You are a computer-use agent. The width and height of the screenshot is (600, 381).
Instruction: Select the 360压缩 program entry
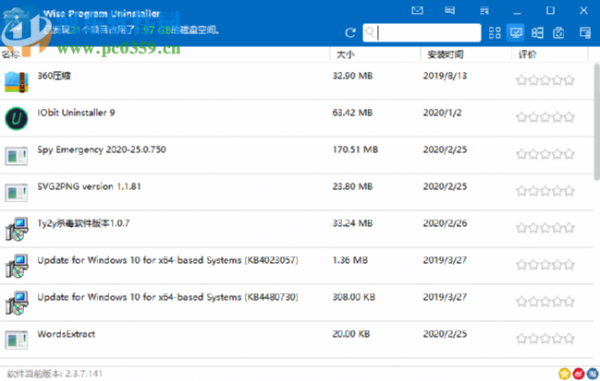pos(297,81)
